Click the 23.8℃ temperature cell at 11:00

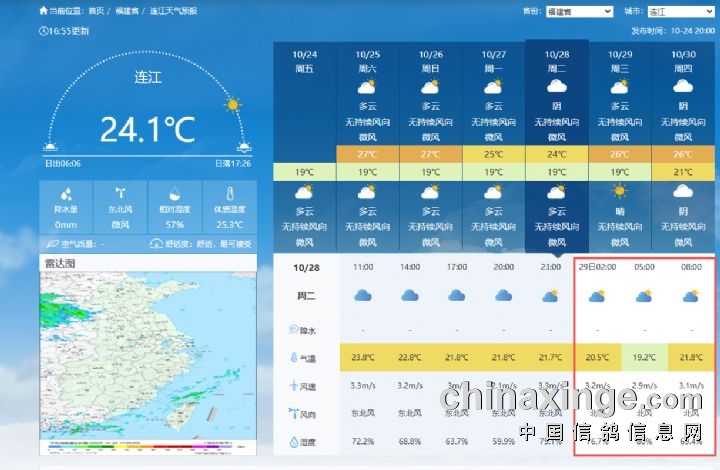tap(363, 357)
